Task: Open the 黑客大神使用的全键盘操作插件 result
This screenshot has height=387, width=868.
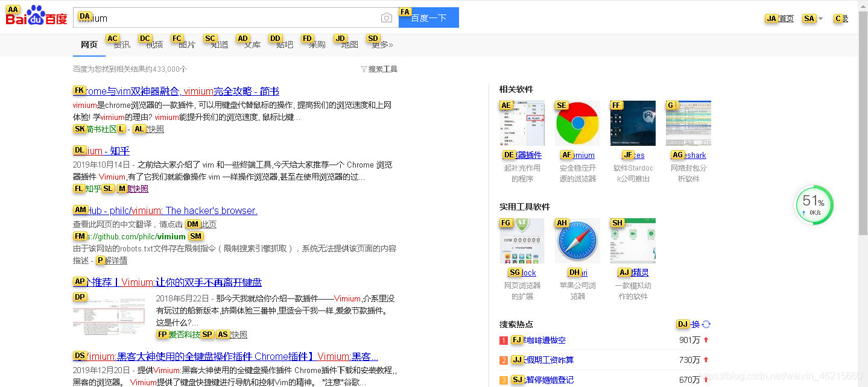Action: tap(226, 356)
